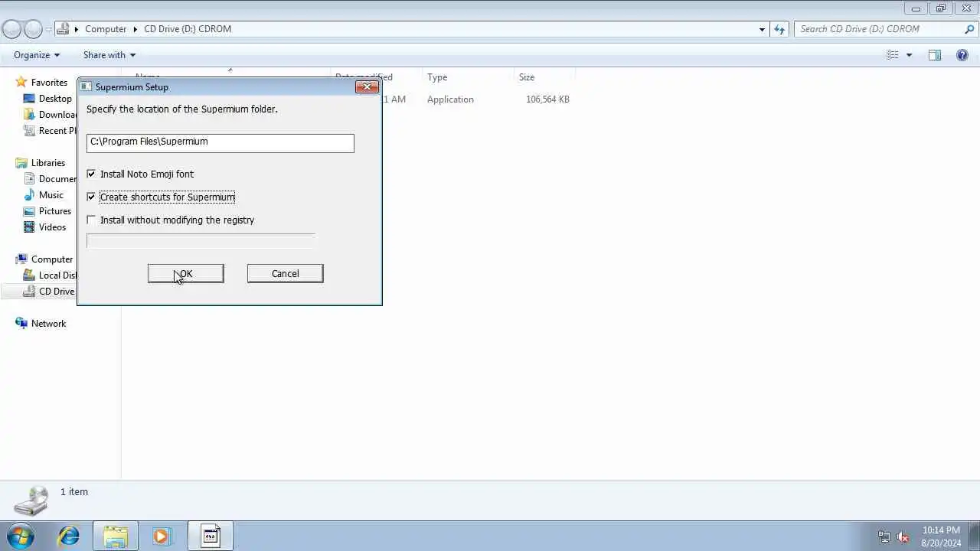980x551 pixels.
Task: Click the Network icon in sidebar
Action: click(21, 324)
